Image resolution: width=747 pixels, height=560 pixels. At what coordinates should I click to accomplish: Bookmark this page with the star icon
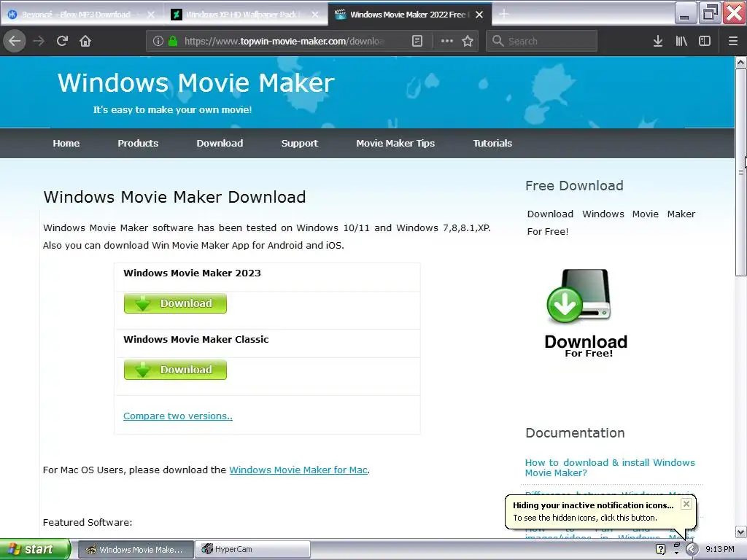468,41
